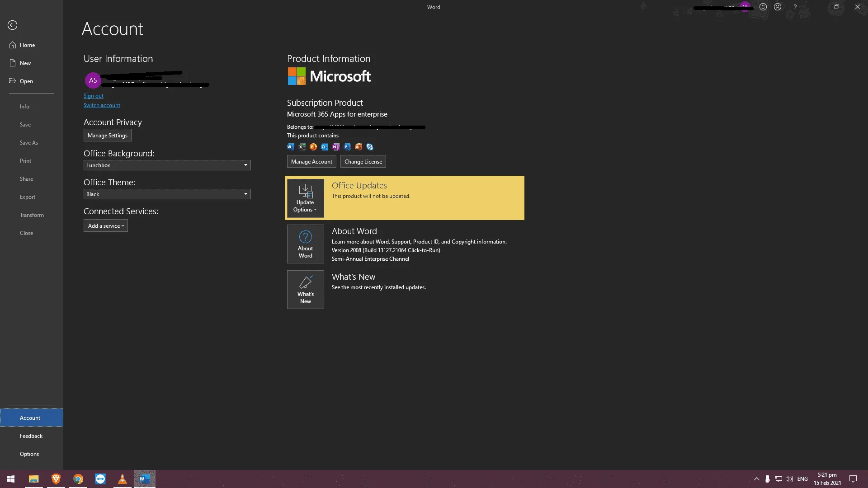Open the About Word tile
868x488 pixels.
click(306, 244)
